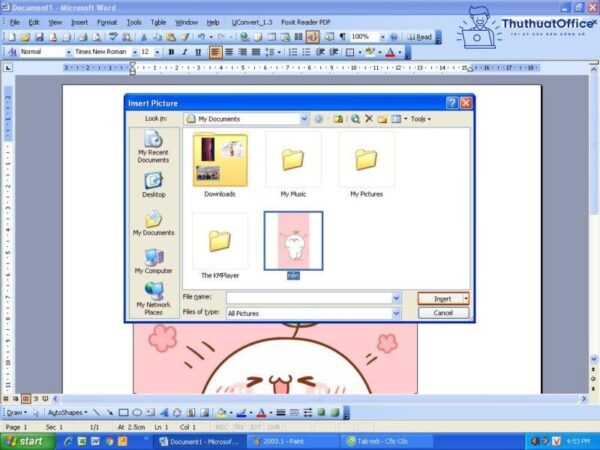
Task: Open the Tools dropdown in dialog
Action: [421, 119]
